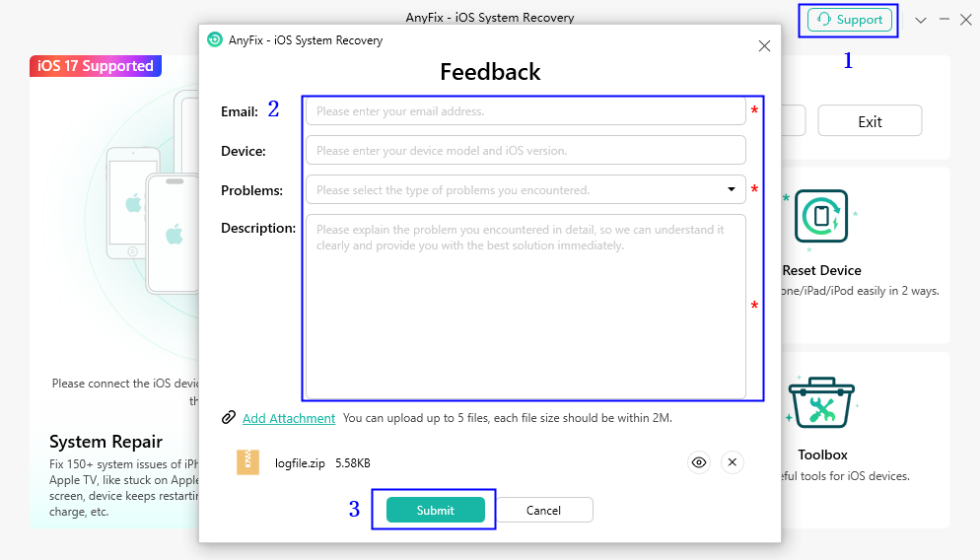Click the Add Attachment link

(x=289, y=418)
